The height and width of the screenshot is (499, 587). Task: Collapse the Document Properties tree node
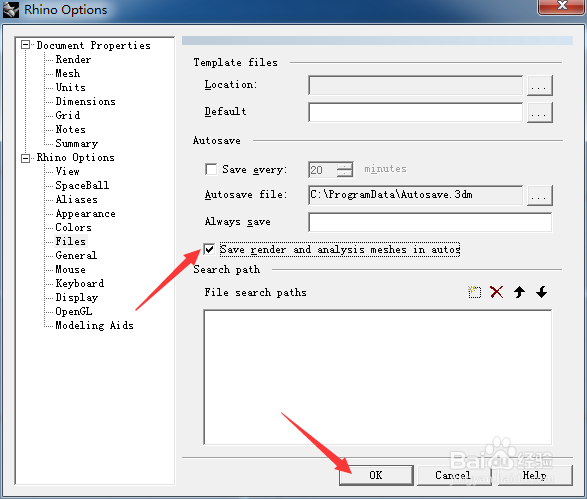coord(25,45)
